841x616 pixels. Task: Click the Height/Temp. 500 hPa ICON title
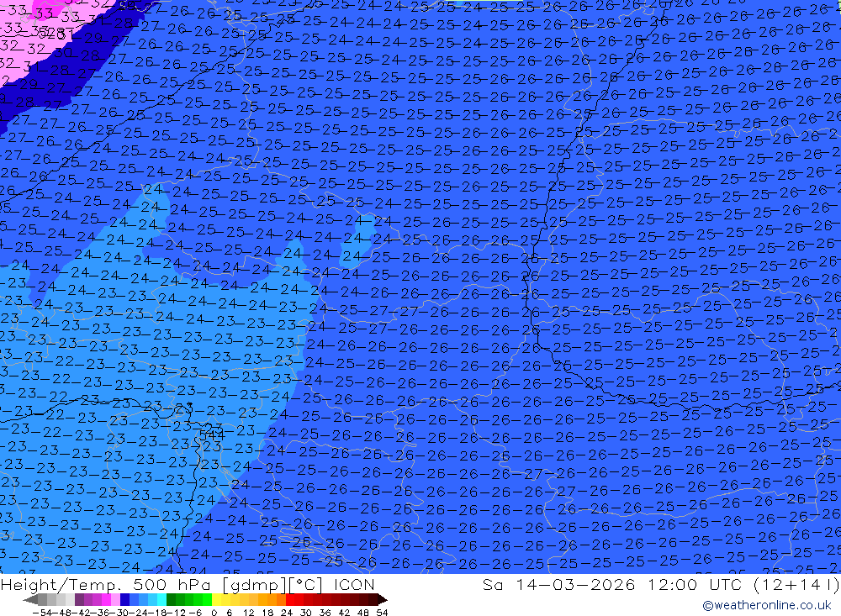click(188, 584)
